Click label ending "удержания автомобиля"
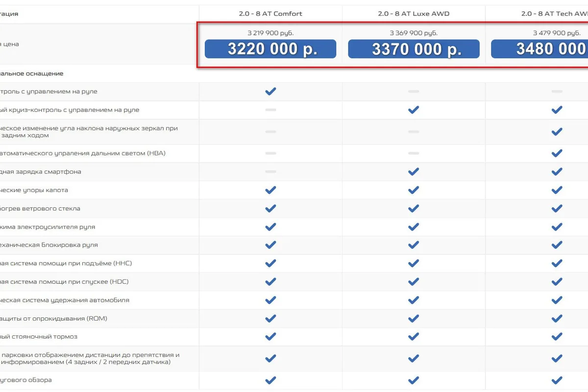This screenshot has width=588, height=392. coord(65,300)
